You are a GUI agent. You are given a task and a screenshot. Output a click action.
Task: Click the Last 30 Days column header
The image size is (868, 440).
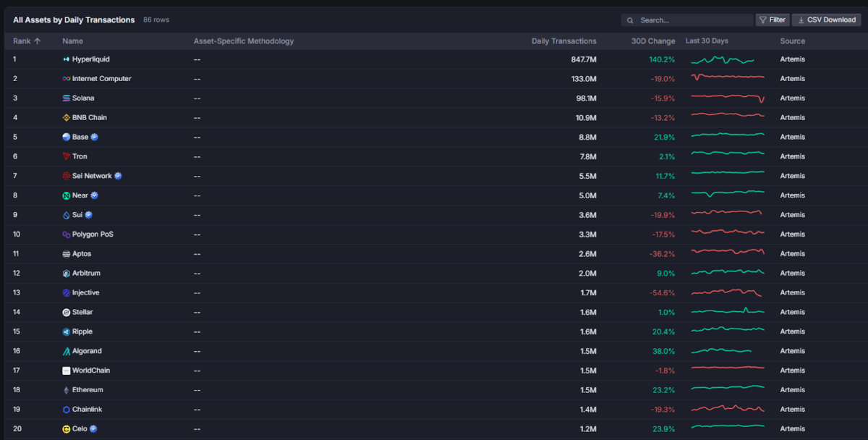[707, 41]
